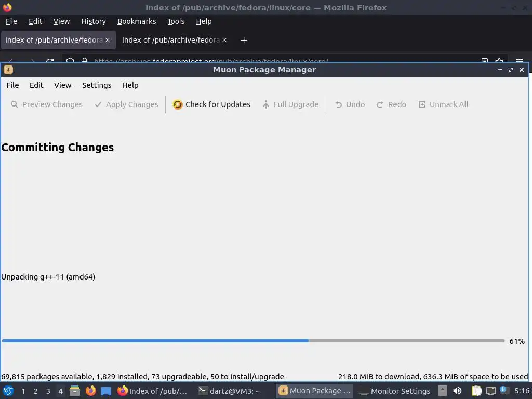Screen dimensions: 532x399
Task: Click the Undo arrow icon
Action: click(x=338, y=104)
